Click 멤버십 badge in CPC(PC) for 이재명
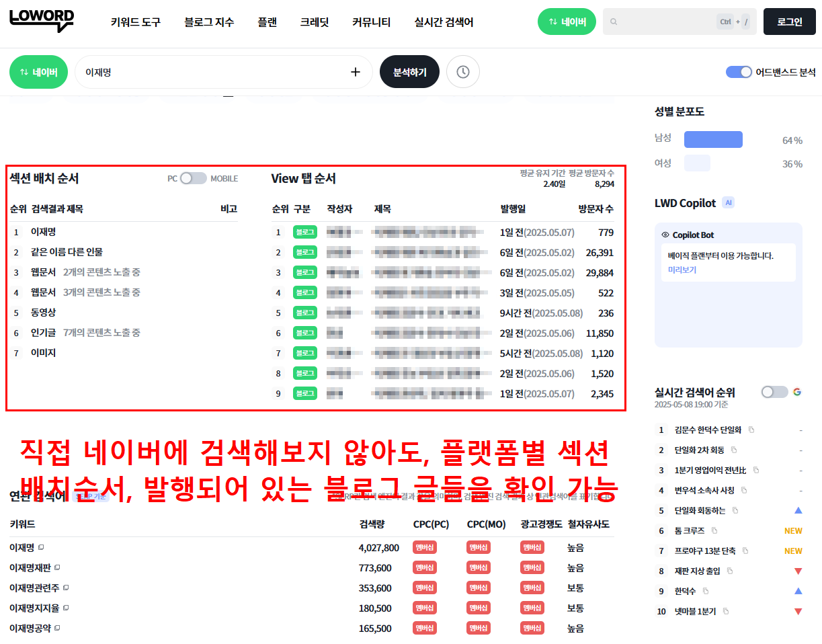This screenshot has height=644, width=822. pos(425,548)
